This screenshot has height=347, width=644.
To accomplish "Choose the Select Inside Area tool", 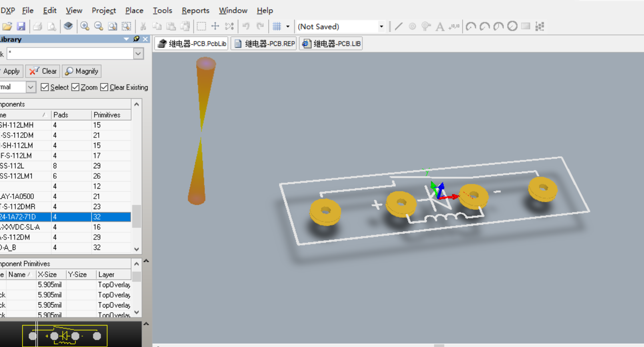I will [x=201, y=26].
